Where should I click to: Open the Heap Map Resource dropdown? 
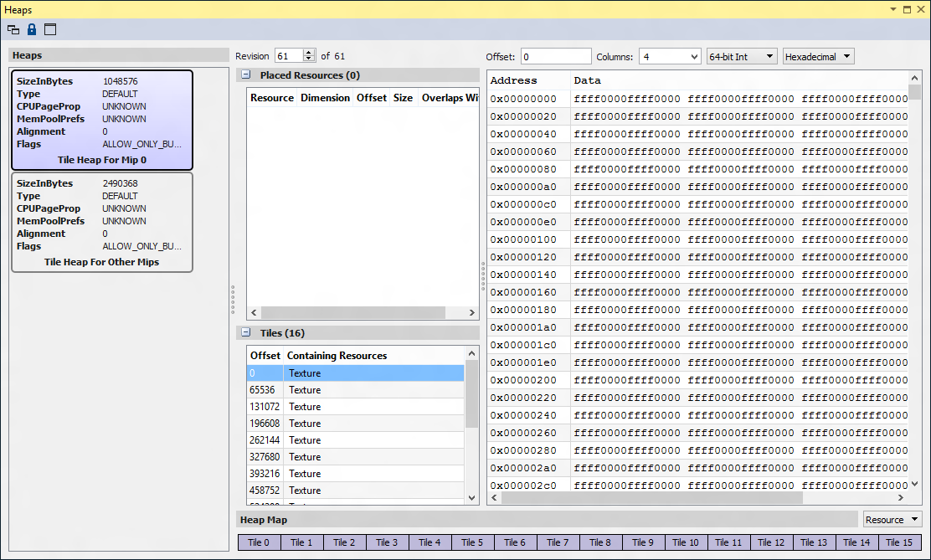pos(892,520)
